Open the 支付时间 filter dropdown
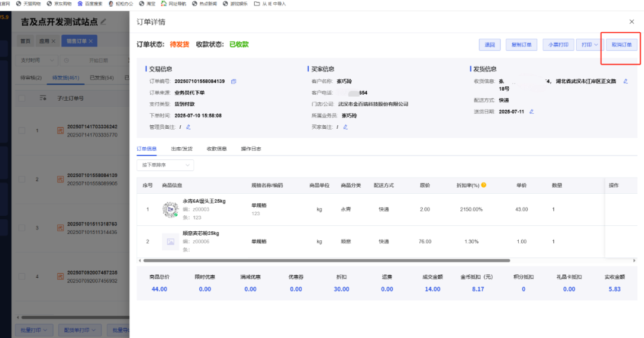 tap(36, 60)
